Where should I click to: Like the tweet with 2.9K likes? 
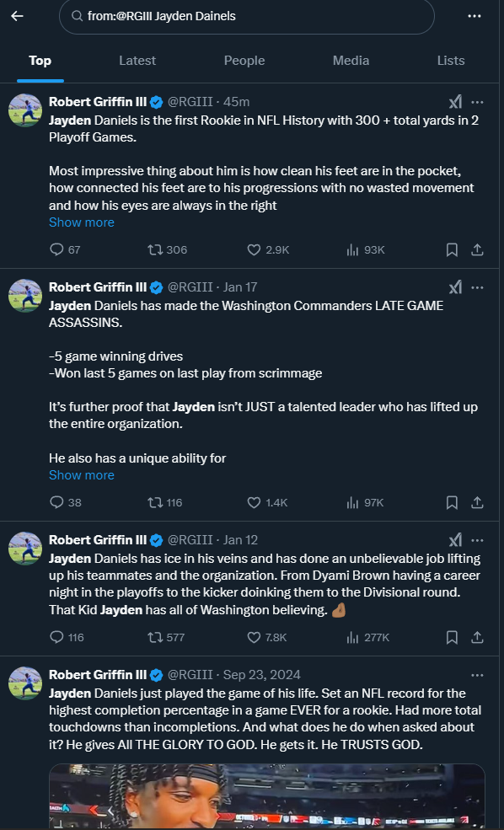pos(268,249)
